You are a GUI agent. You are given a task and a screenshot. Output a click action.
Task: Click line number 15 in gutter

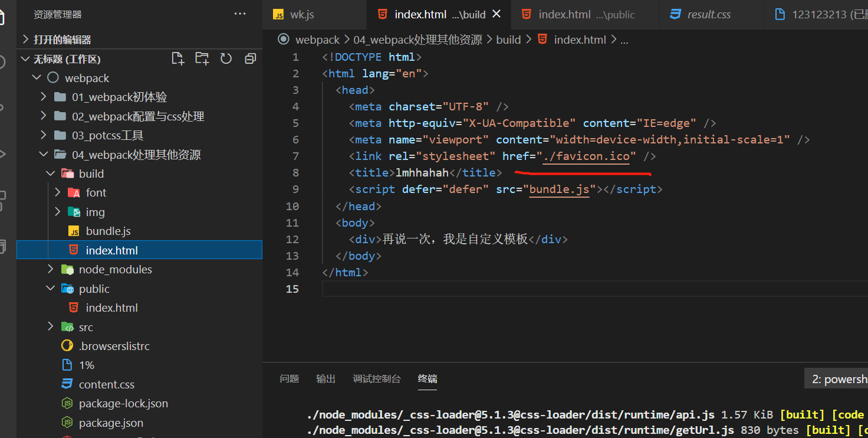click(x=292, y=289)
